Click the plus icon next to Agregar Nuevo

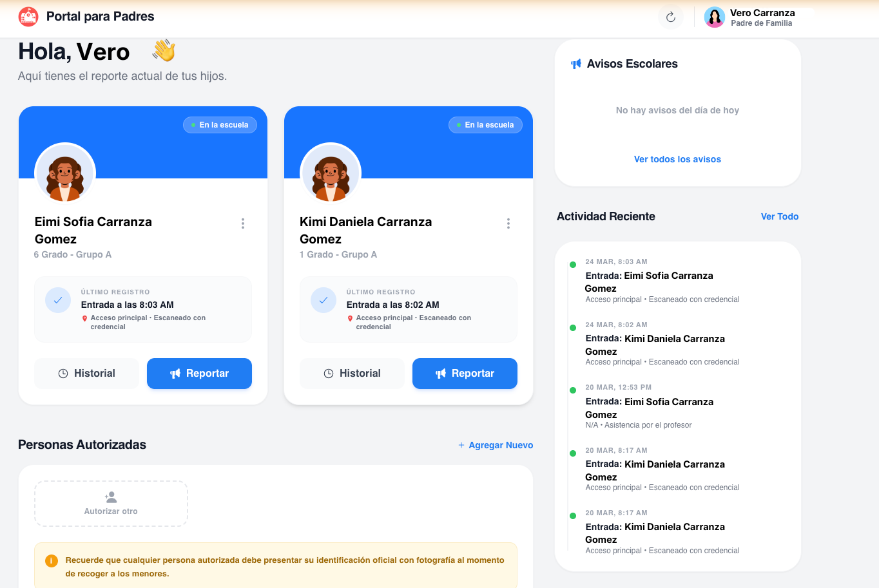click(460, 445)
